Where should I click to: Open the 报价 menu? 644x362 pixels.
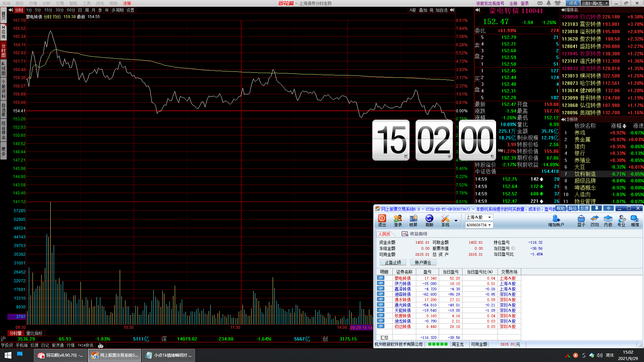coord(20,3)
